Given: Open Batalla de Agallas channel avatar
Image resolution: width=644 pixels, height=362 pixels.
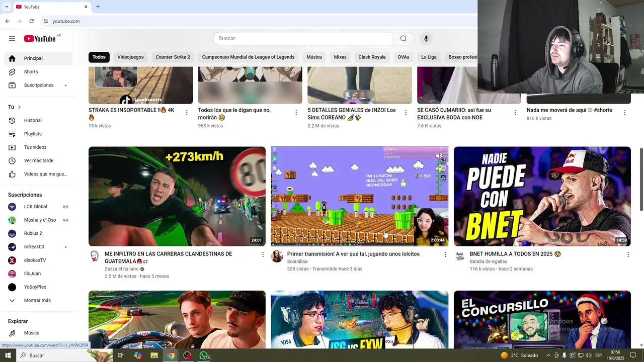Looking at the screenshot, I should [x=459, y=256].
